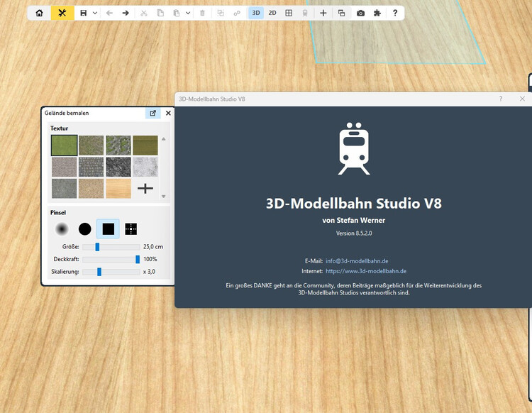Select the bright green grass texture
Image resolution: width=532 pixels, height=413 pixels.
[x=64, y=145]
